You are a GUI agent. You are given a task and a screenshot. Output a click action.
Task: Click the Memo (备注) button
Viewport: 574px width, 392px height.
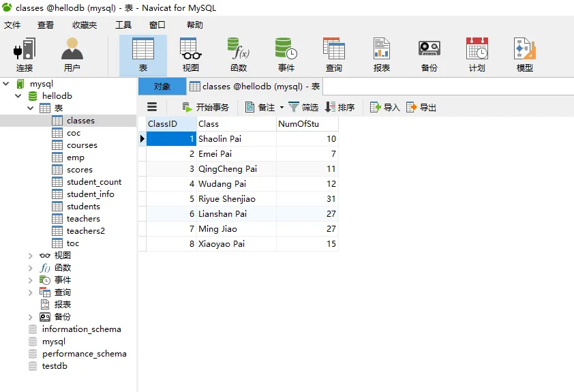click(260, 107)
